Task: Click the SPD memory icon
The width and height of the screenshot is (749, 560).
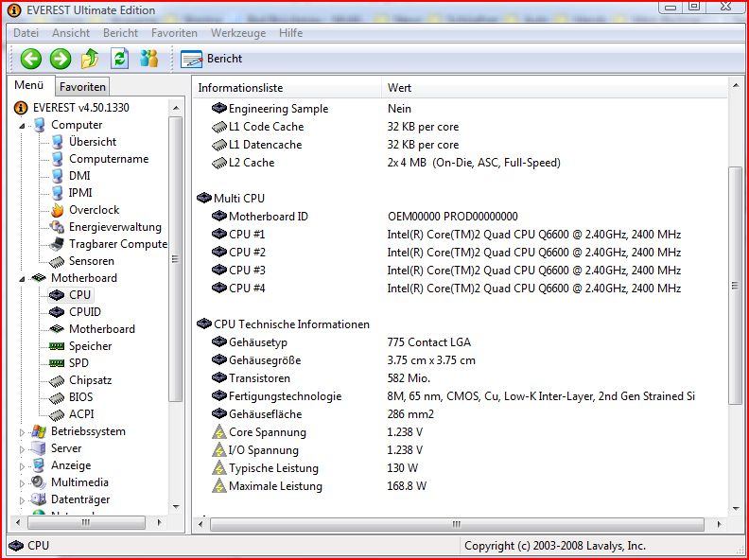Action: tap(57, 363)
